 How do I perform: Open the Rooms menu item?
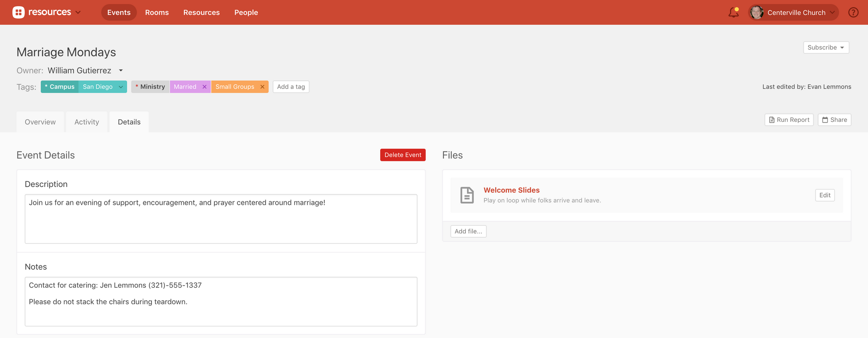[157, 13]
